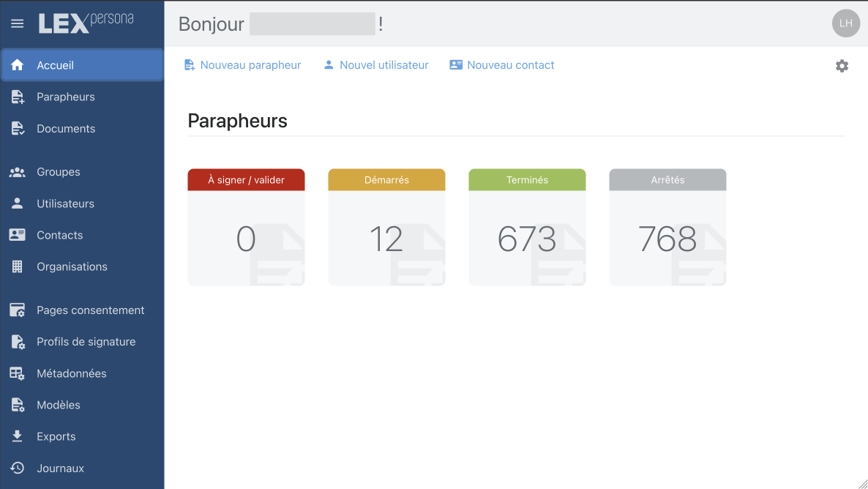Open the Parapheurs sidebar icon
Image resolution: width=868 pixels, height=489 pixels.
click(x=18, y=97)
